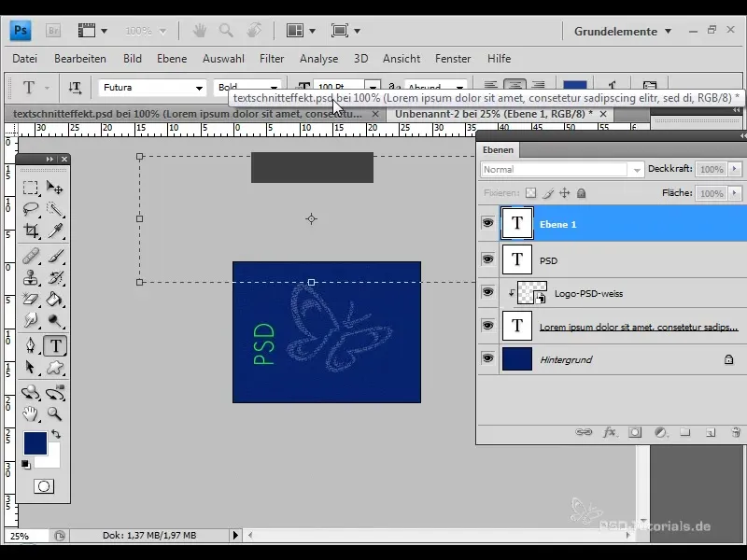Open the Bearbeiten menu
Screen dimensions: 747x560
pyautogui.click(x=80, y=59)
